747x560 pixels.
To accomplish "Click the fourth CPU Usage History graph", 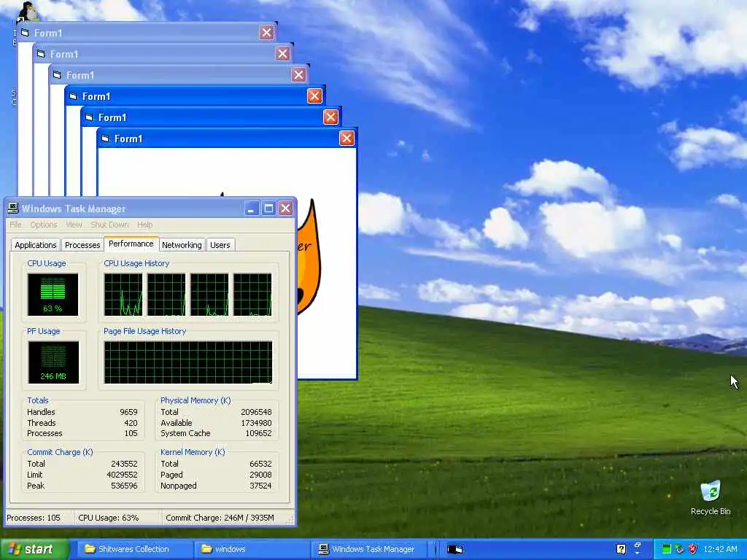I will click(252, 295).
